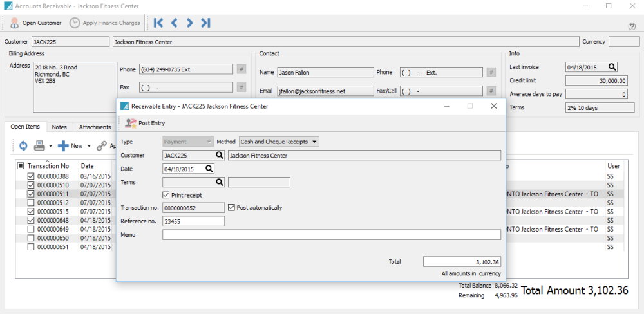Click the # button beside contact Phone
Image resolution: width=644 pixels, height=314 pixels.
click(491, 72)
